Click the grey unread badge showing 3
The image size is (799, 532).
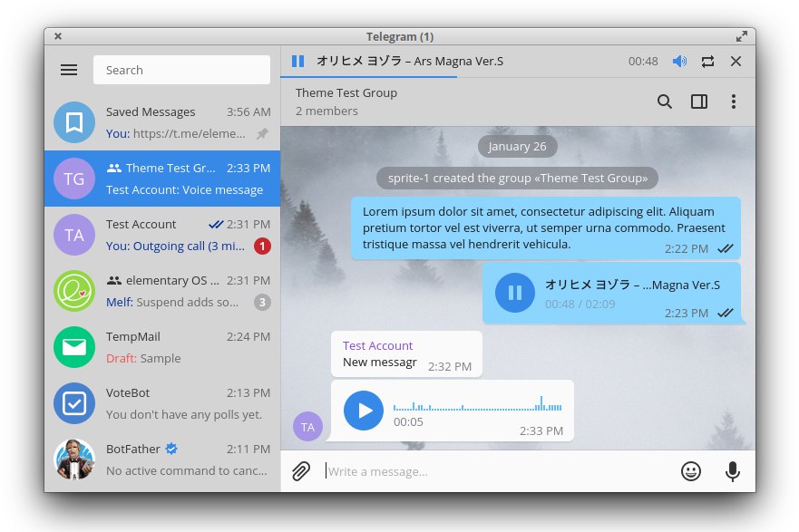pos(262,303)
